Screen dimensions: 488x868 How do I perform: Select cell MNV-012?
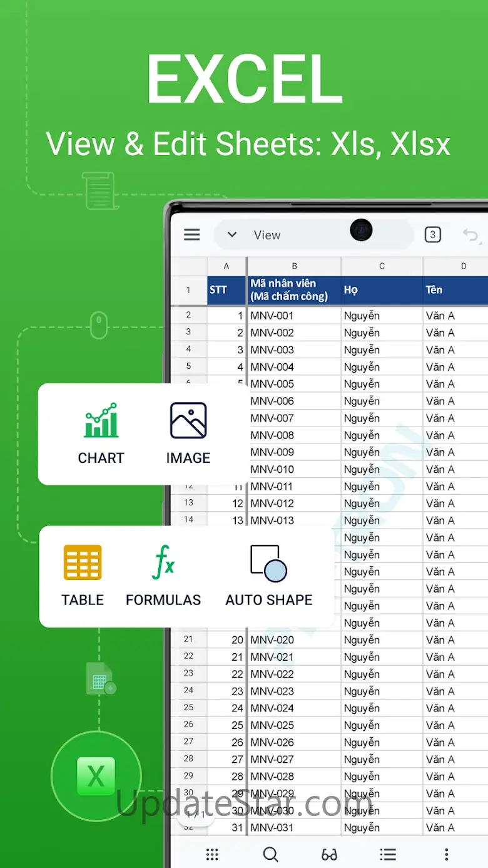coord(295,504)
